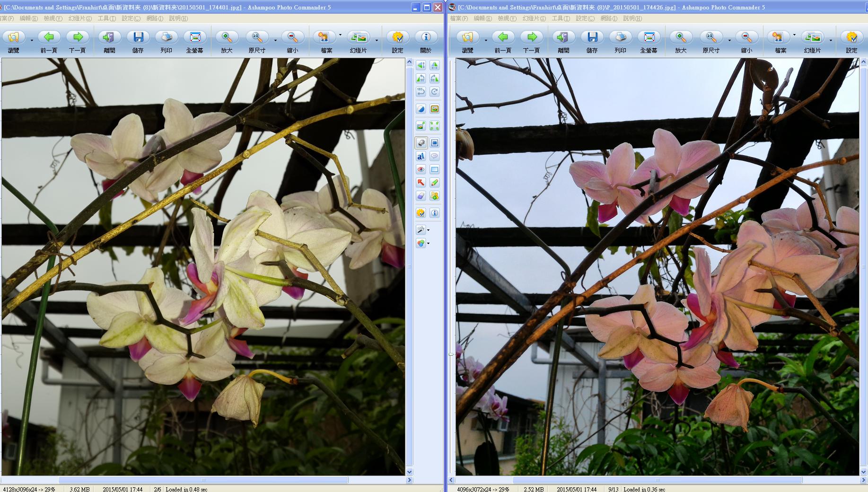868x492 pixels.
Task: Open 檔案(F) menu in right window
Action: (x=459, y=18)
